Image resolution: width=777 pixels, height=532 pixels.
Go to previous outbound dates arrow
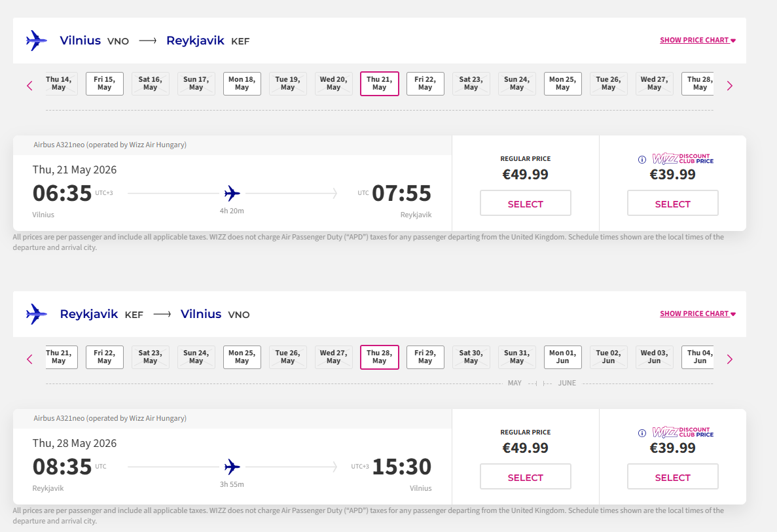(29, 85)
